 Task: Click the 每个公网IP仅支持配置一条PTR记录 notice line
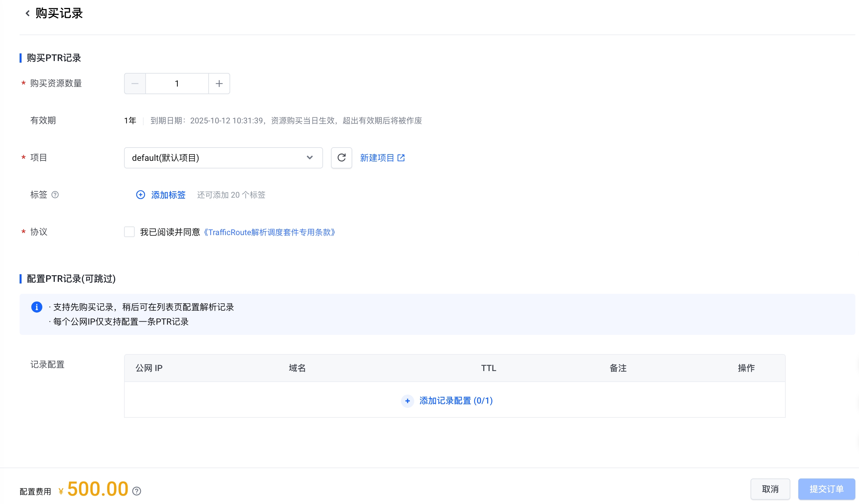(121, 322)
